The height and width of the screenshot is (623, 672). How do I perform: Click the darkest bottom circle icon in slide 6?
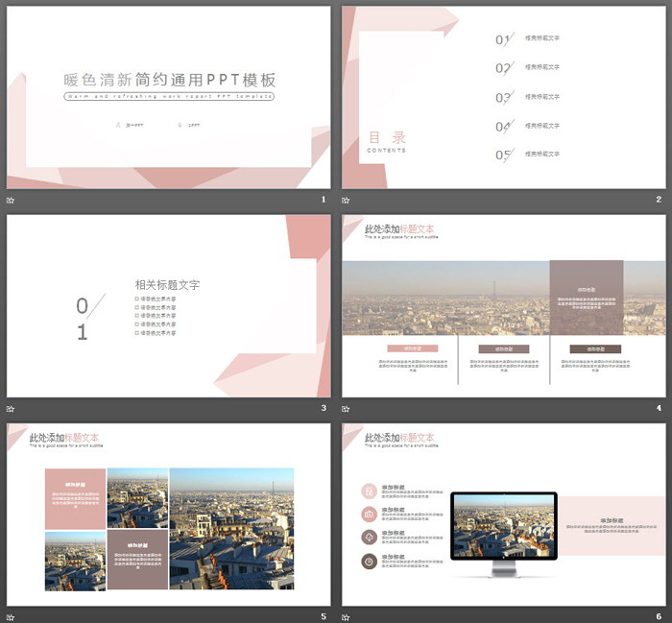pos(370,561)
